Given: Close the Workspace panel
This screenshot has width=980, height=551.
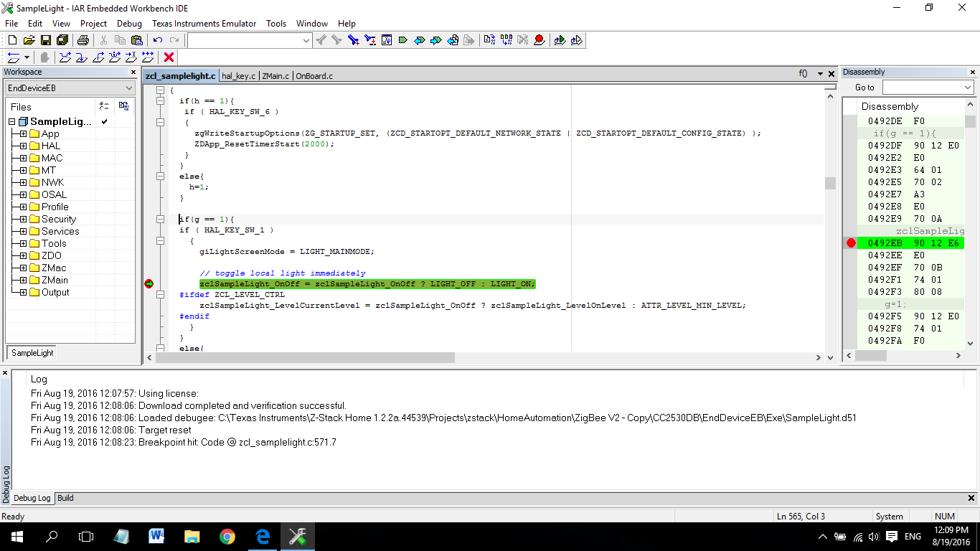Looking at the screenshot, I should (133, 72).
